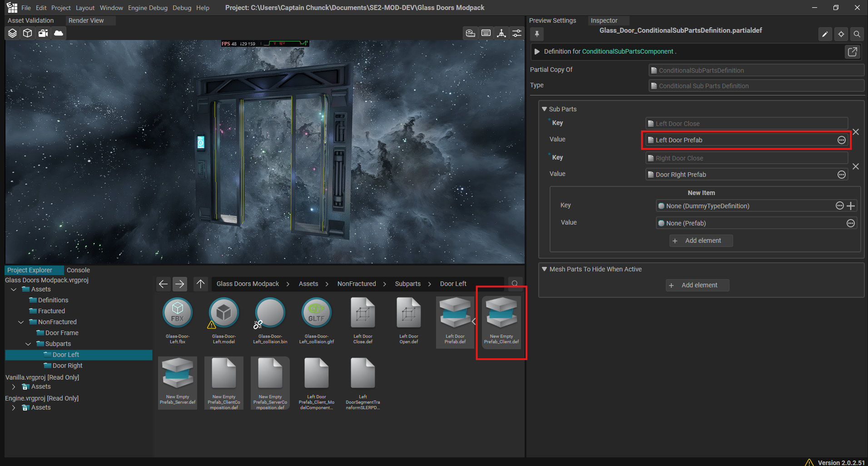Click the crosshair locate icon in Inspector
Screen dimensions: 868x466
tap(841, 34)
